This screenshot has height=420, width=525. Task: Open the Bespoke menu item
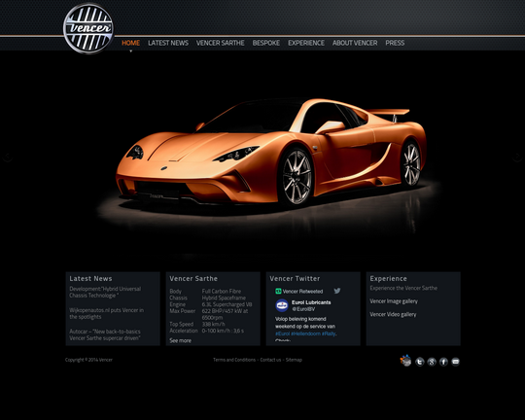pyautogui.click(x=266, y=43)
